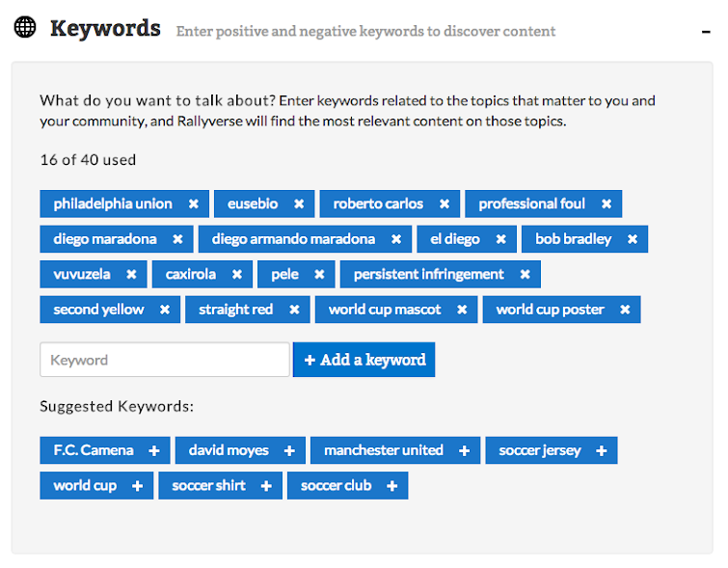
Task: Add suggested keyword 'david moyes' plus icon
Action: pyautogui.click(x=289, y=450)
